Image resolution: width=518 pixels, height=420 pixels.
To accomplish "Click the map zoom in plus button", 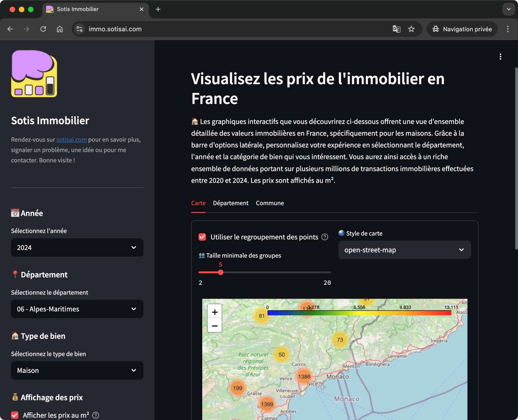I will pyautogui.click(x=214, y=312).
